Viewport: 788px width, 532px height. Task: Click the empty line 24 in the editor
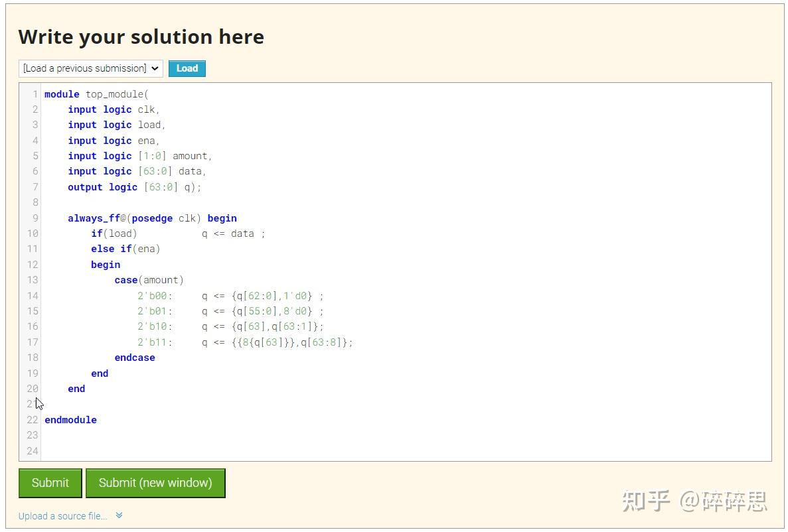tap(133, 450)
